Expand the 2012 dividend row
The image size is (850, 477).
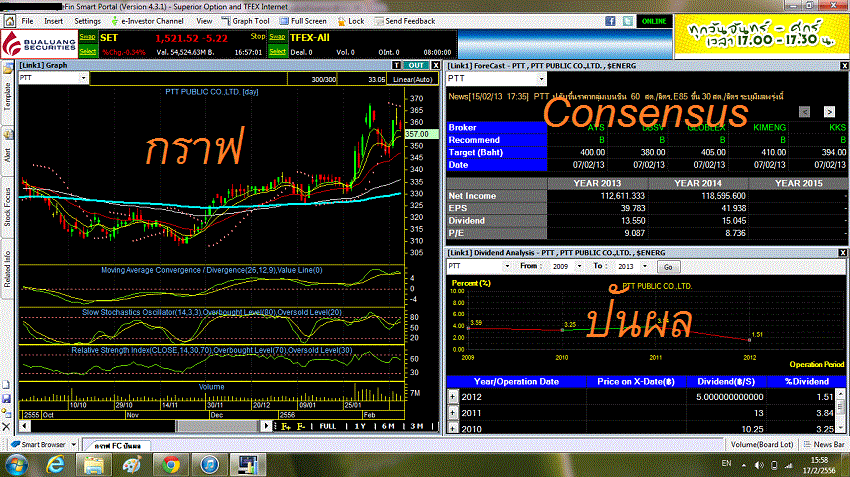[x=453, y=397]
